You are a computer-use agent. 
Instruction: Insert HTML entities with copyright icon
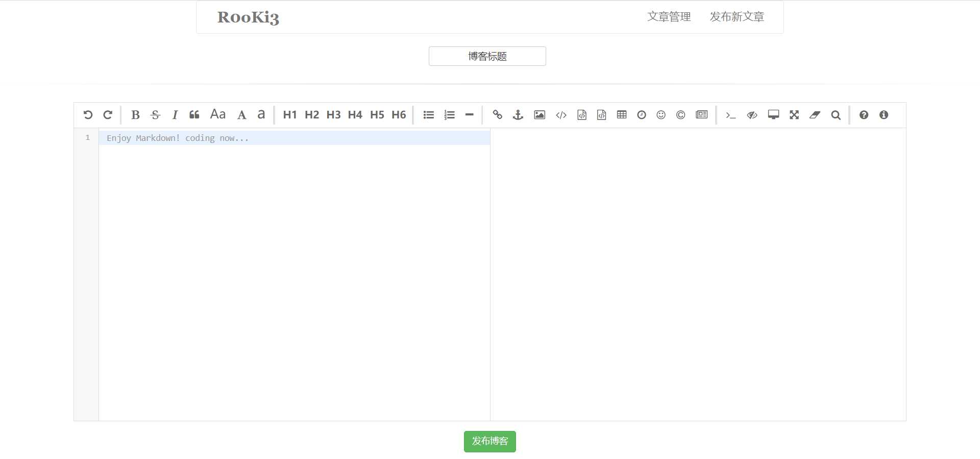coord(680,115)
